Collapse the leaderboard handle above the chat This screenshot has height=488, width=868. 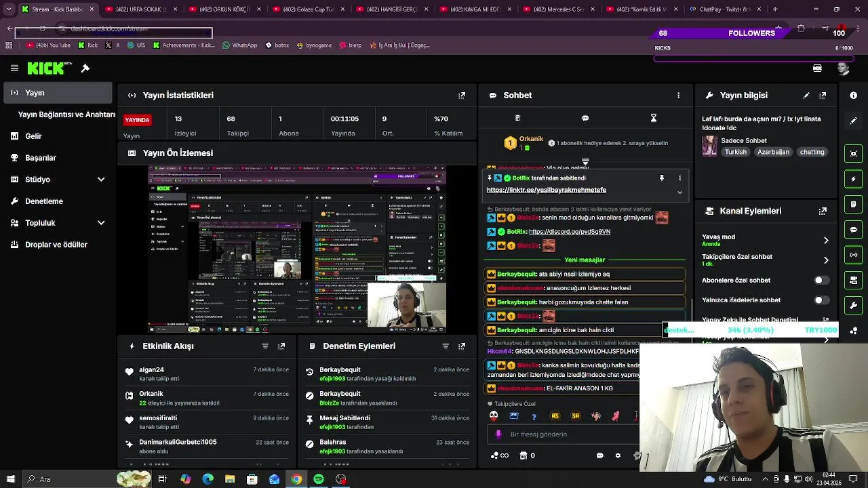(x=585, y=163)
